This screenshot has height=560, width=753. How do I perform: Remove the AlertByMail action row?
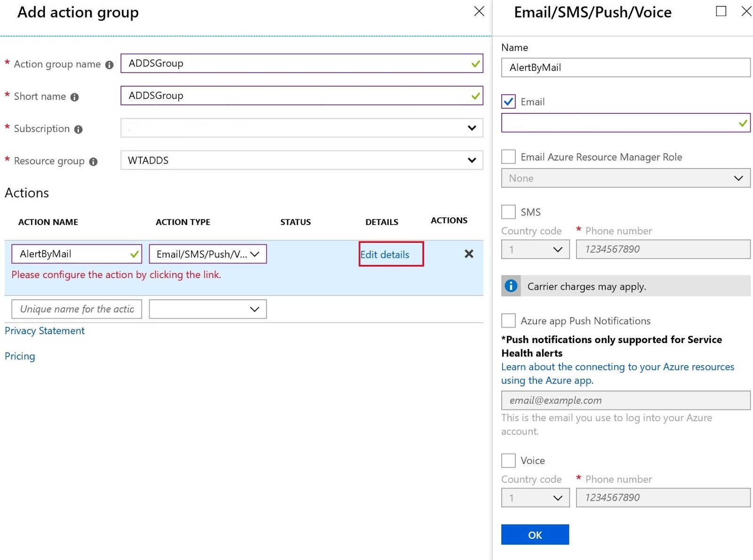point(469,254)
